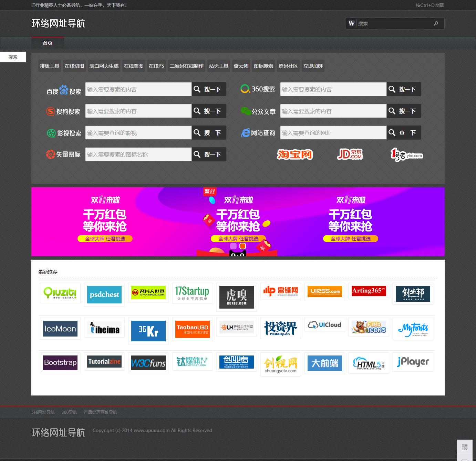Open the Huxiu 虎嗅 logo tile
Screen dimensions: 476x461
[237, 297]
